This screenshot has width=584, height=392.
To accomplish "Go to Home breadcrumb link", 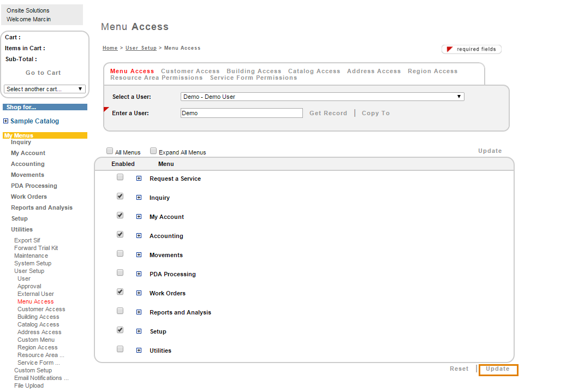I will (x=110, y=48).
